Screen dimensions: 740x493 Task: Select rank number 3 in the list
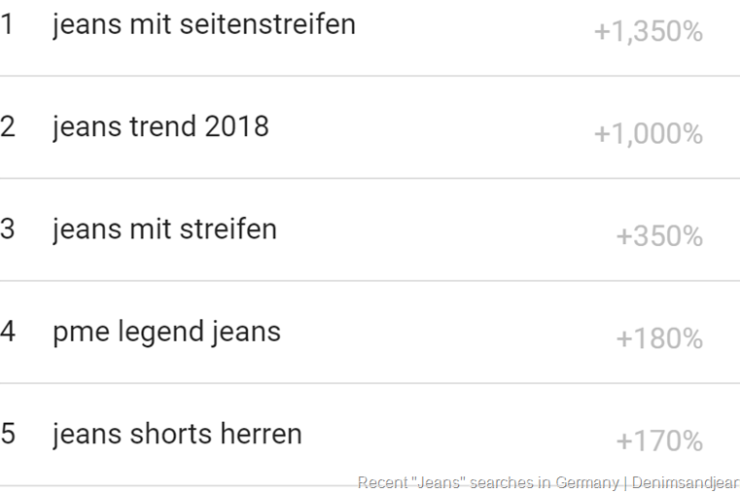tap(8, 229)
